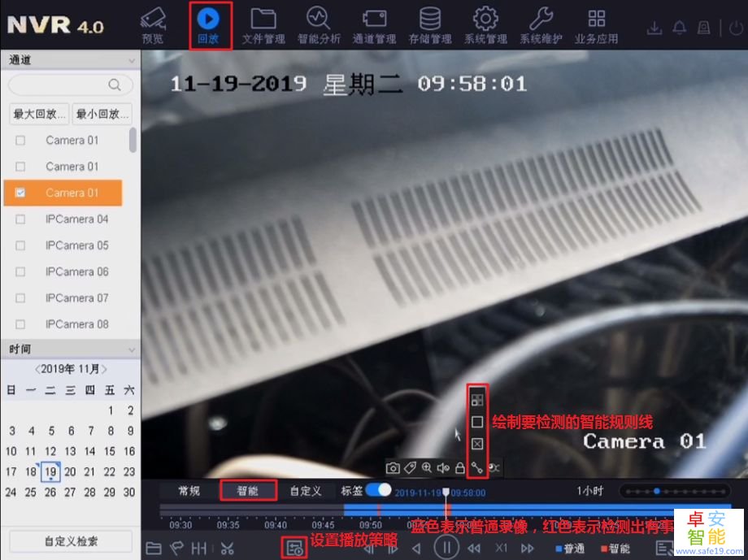Open the alarm bell notifications

(680, 28)
